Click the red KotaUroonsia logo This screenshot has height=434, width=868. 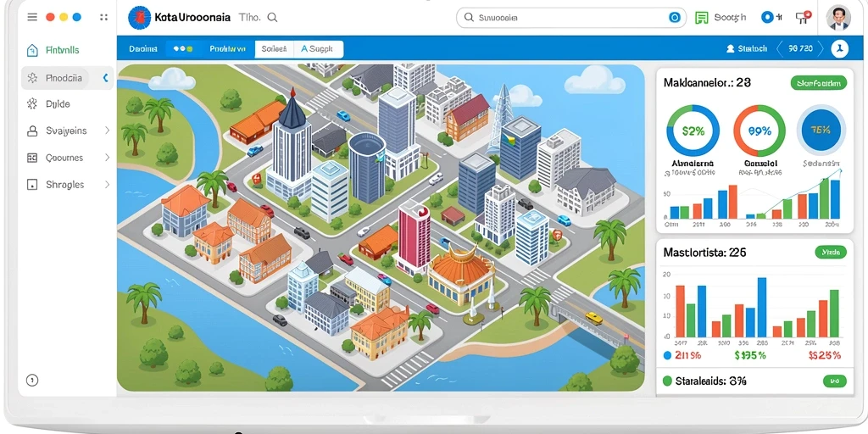pyautogui.click(x=139, y=18)
